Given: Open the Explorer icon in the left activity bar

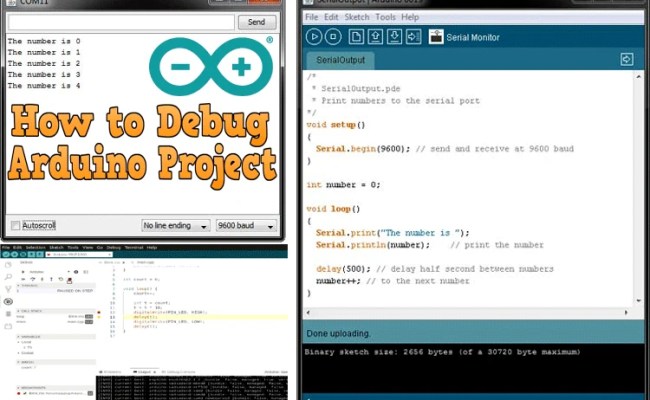Looking at the screenshot, I should [x=8, y=264].
